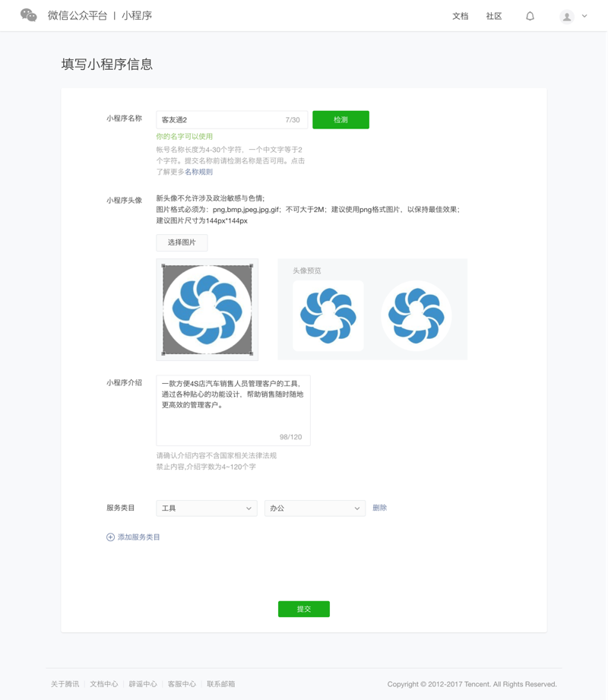Open the 文档 menu item
The height and width of the screenshot is (700, 608).
(x=461, y=16)
